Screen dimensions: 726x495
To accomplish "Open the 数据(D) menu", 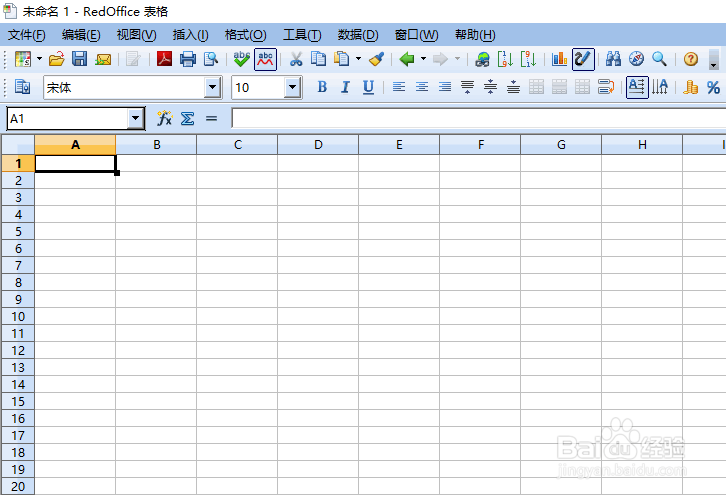I will 358,35.
